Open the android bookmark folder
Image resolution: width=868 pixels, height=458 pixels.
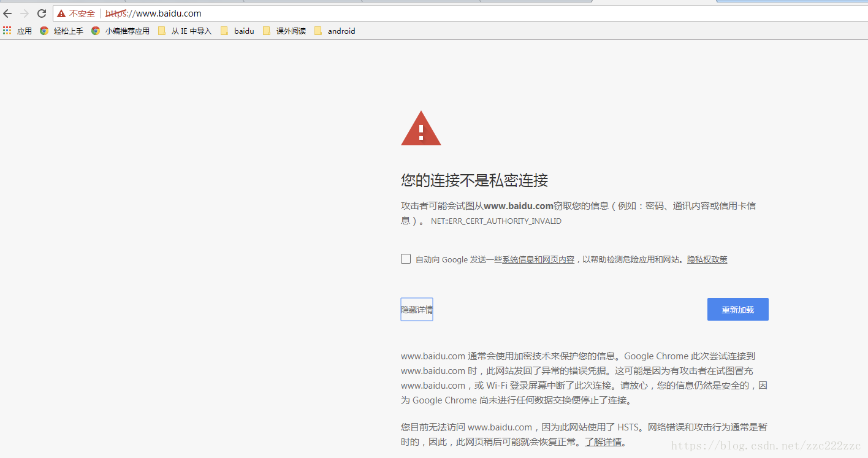pyautogui.click(x=334, y=31)
